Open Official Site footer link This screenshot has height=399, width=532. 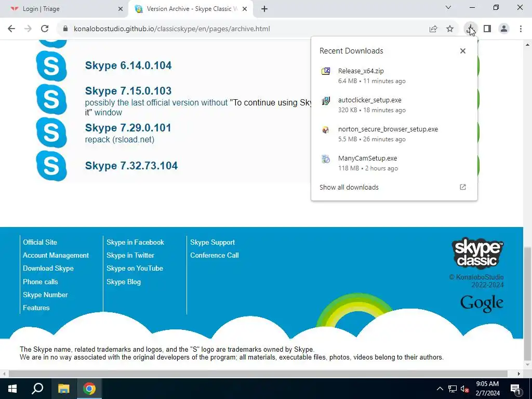point(39,242)
